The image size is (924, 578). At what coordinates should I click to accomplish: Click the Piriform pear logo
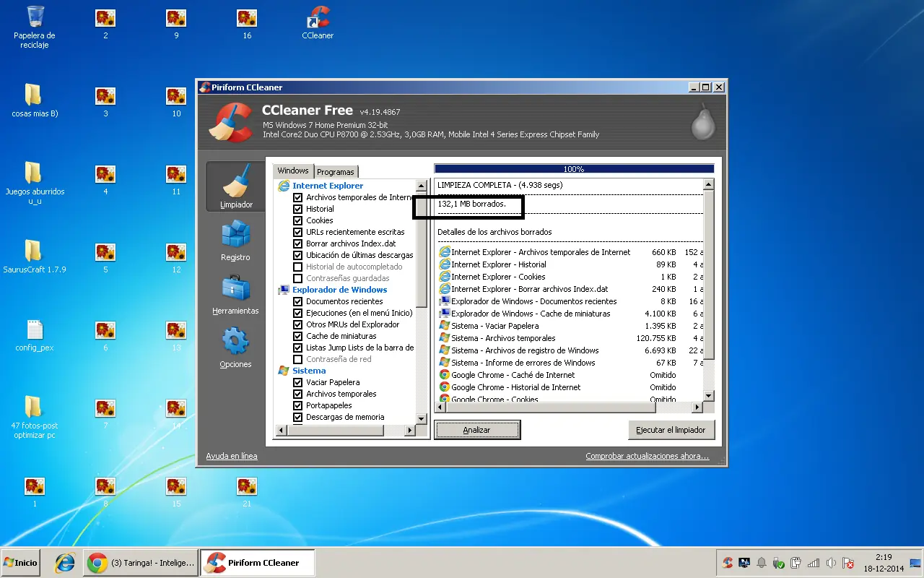point(702,121)
